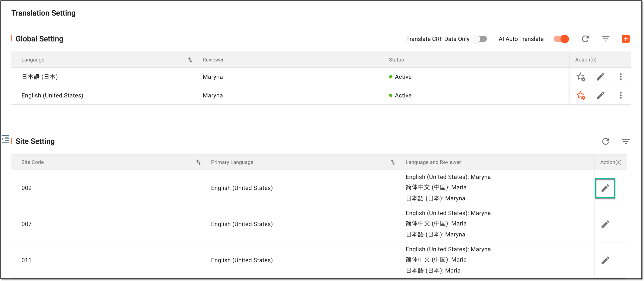Sort the table by Site Code arrows
Screen dimensions: 644x281
click(x=198, y=162)
